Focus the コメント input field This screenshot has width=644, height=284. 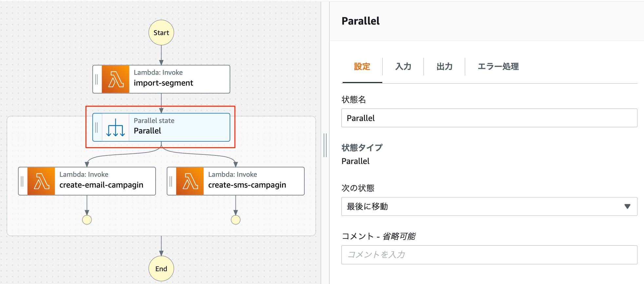click(489, 255)
